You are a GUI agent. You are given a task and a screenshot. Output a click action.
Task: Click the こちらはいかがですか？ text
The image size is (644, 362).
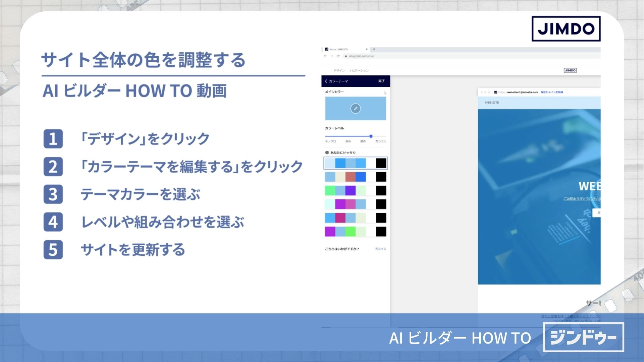[x=342, y=249]
